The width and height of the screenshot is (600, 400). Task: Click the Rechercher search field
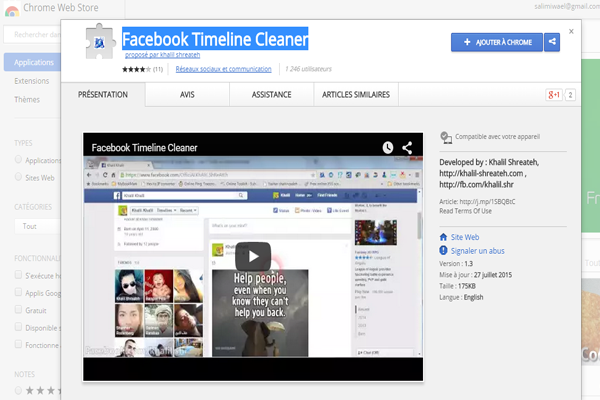pyautogui.click(x=33, y=34)
